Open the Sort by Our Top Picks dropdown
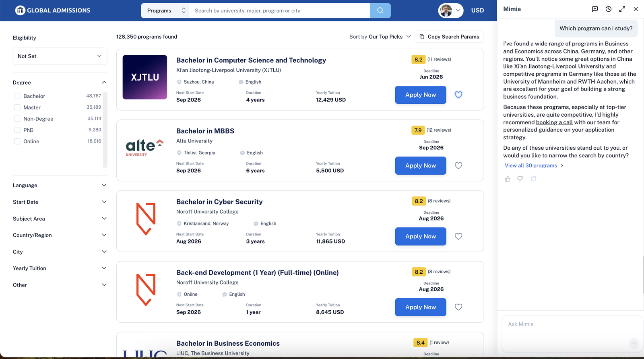The height and width of the screenshot is (359, 644). [x=380, y=37]
